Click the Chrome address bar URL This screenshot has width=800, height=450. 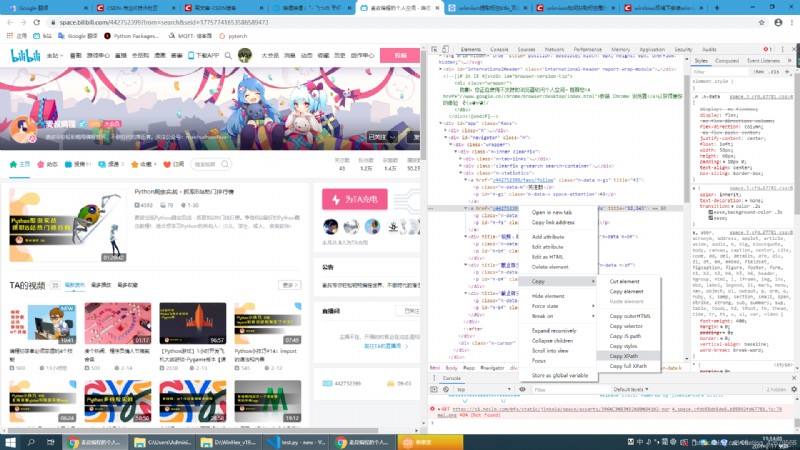pyautogui.click(x=163, y=22)
